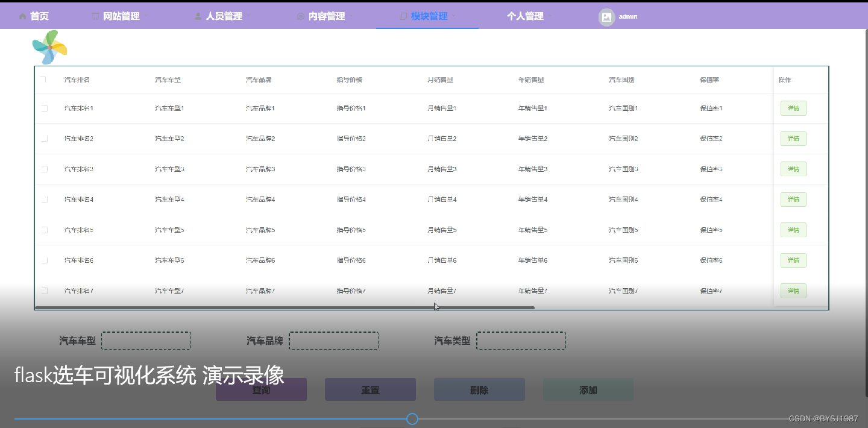
Task: Click the 指导价格 column header
Action: pyautogui.click(x=350, y=80)
